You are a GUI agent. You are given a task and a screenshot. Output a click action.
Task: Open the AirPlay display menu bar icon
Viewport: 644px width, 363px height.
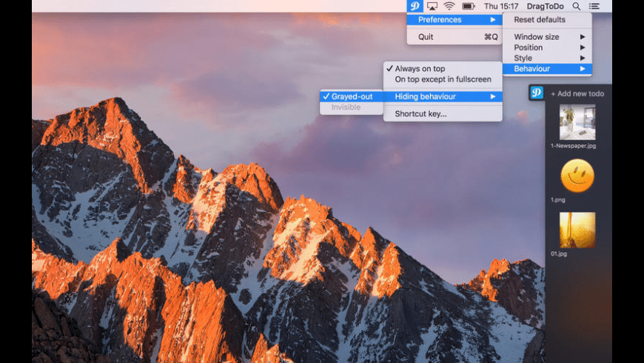(x=432, y=6)
